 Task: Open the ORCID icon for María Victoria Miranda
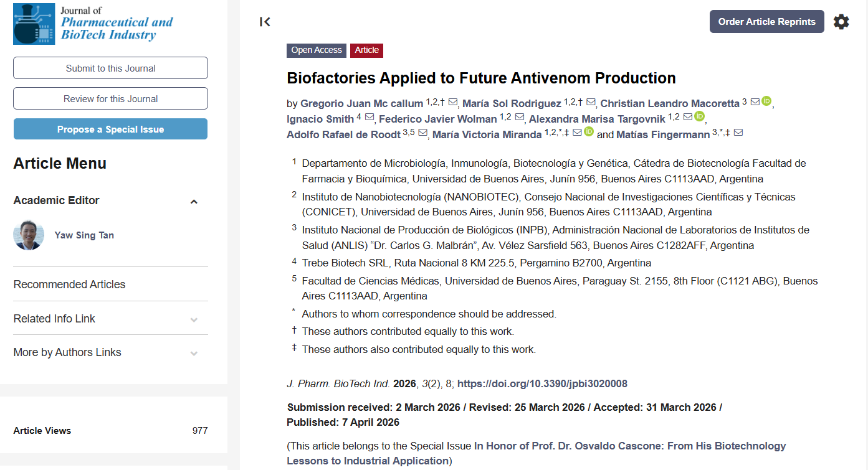589,132
